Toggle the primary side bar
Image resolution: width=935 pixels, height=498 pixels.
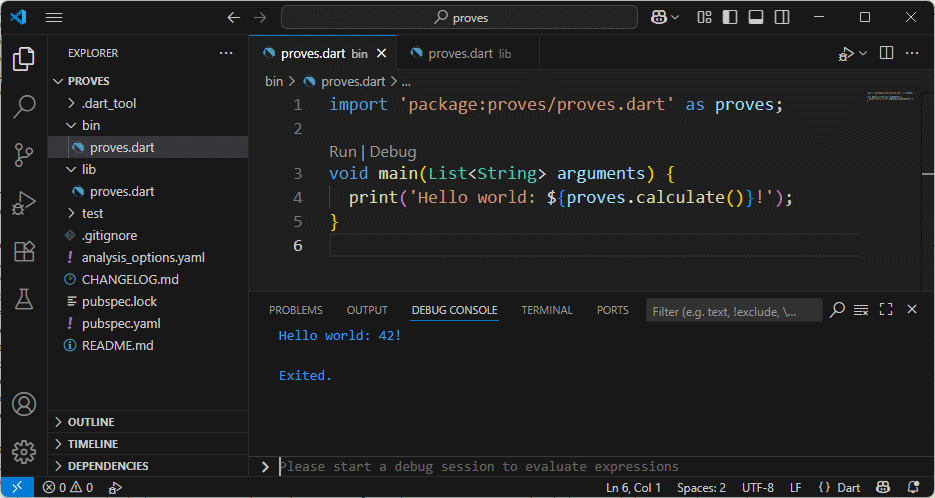730,17
